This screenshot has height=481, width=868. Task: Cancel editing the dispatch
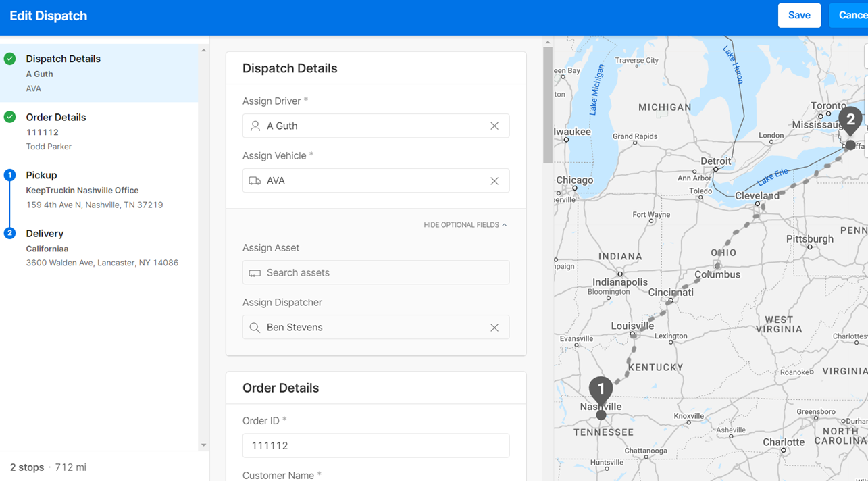coord(851,16)
